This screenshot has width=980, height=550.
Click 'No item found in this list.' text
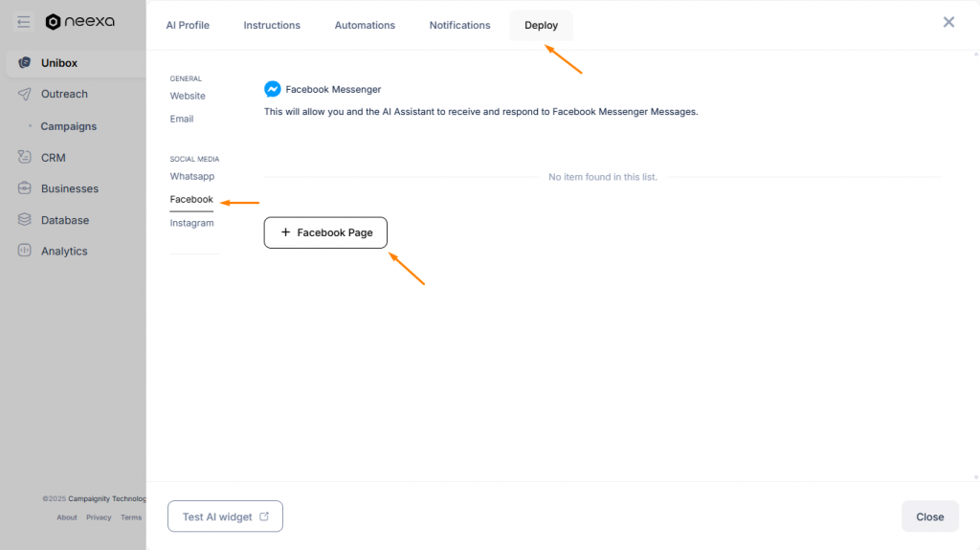coord(603,177)
